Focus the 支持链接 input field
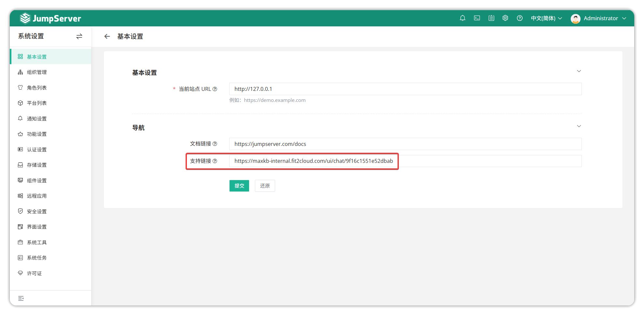The width and height of the screenshot is (644, 312). [x=405, y=161]
